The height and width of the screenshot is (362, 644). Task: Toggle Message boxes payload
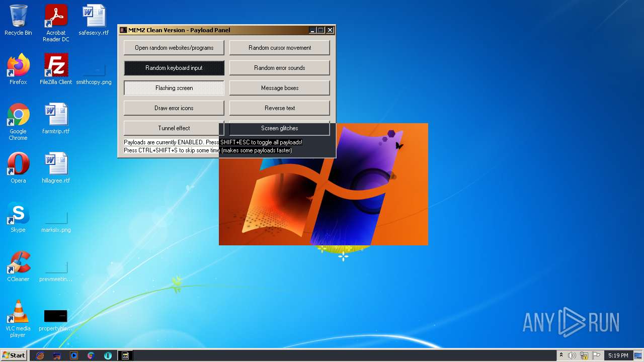(x=280, y=88)
